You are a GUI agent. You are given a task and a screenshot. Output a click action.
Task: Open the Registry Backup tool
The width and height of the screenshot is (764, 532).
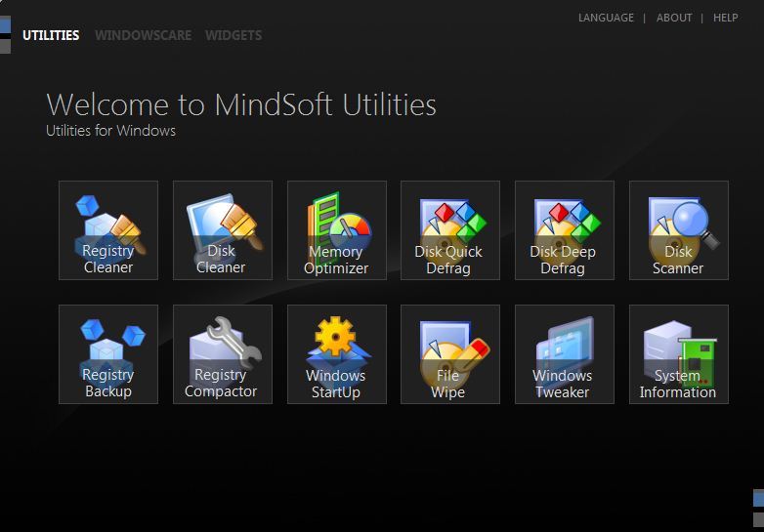[x=108, y=354]
